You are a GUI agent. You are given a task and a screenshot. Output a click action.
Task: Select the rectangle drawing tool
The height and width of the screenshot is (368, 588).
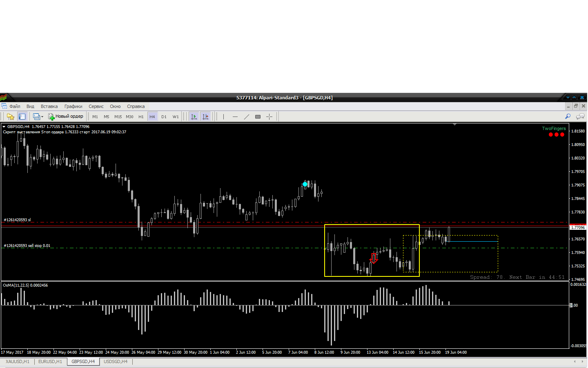click(258, 117)
